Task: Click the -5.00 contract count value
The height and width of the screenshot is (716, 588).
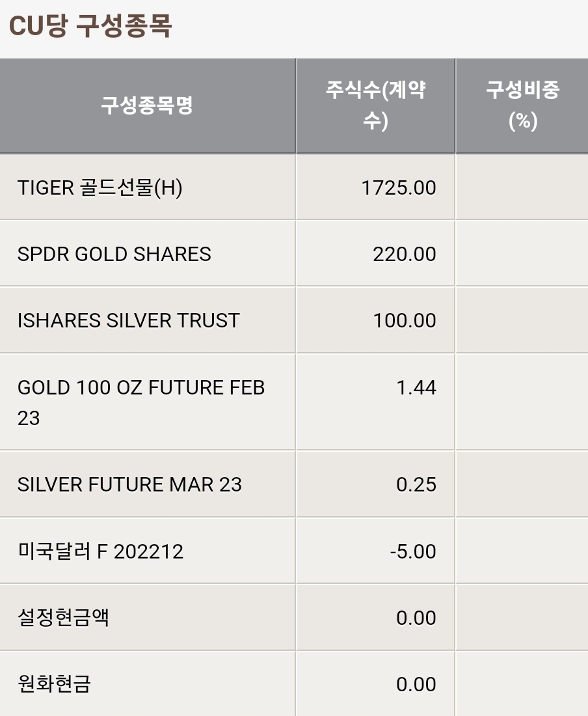Action: click(413, 551)
